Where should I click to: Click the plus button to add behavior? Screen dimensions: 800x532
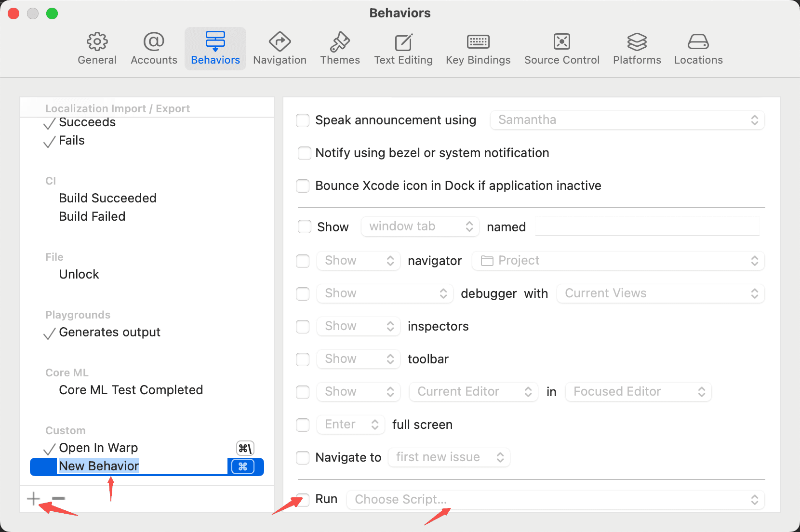(x=33, y=498)
